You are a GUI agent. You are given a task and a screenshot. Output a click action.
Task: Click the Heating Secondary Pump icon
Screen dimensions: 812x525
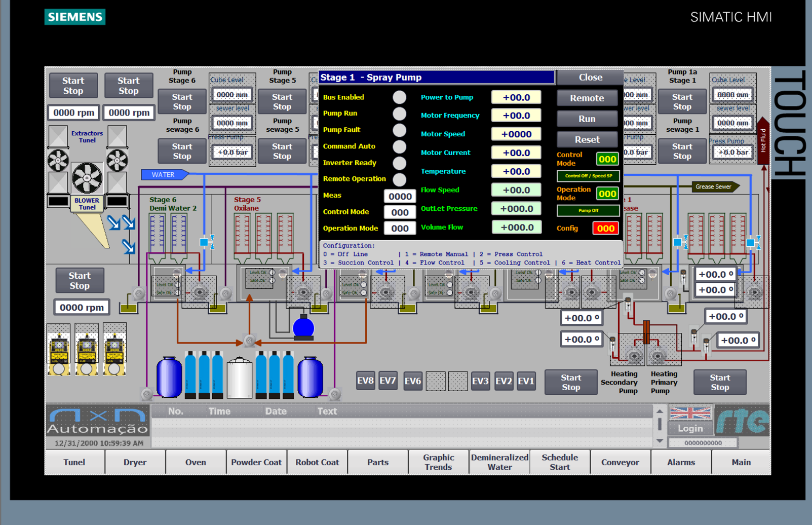(633, 356)
